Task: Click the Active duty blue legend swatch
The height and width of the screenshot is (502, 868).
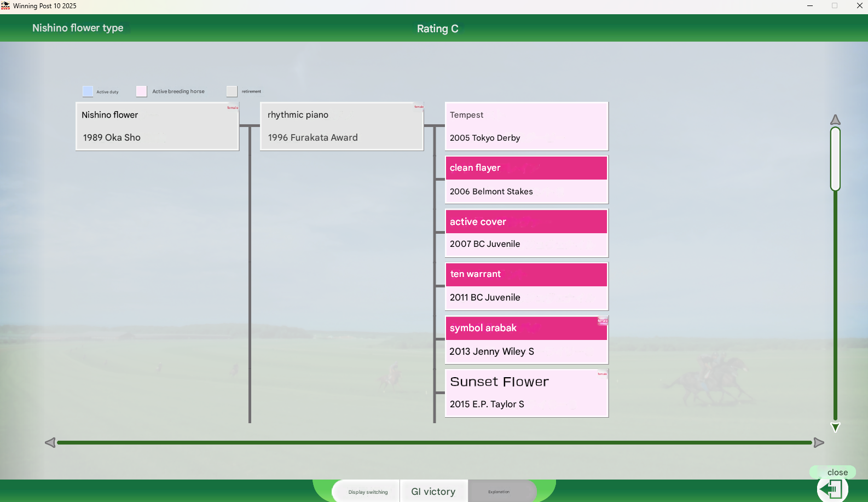Action: tap(88, 91)
